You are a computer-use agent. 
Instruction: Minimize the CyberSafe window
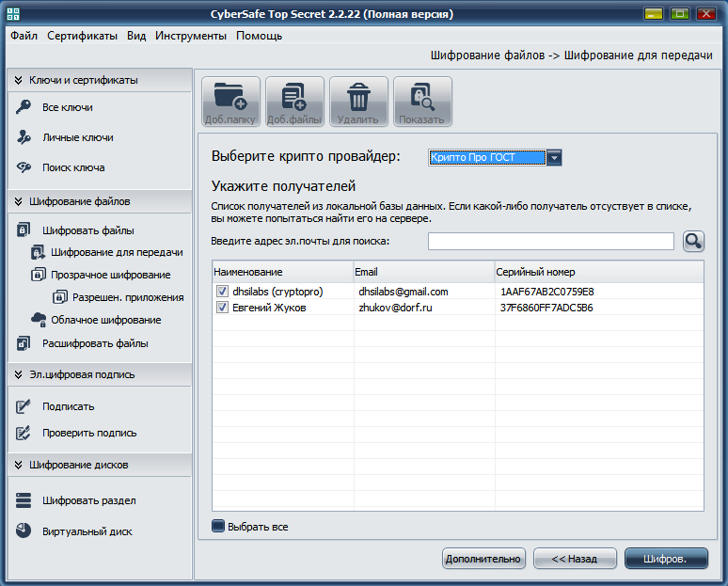[654, 13]
